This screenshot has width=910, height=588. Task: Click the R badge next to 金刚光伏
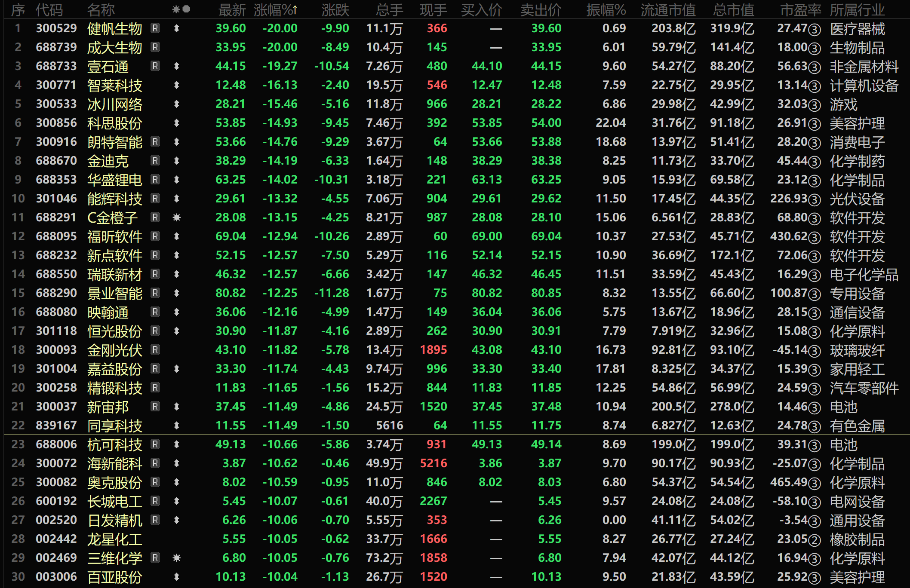155,350
